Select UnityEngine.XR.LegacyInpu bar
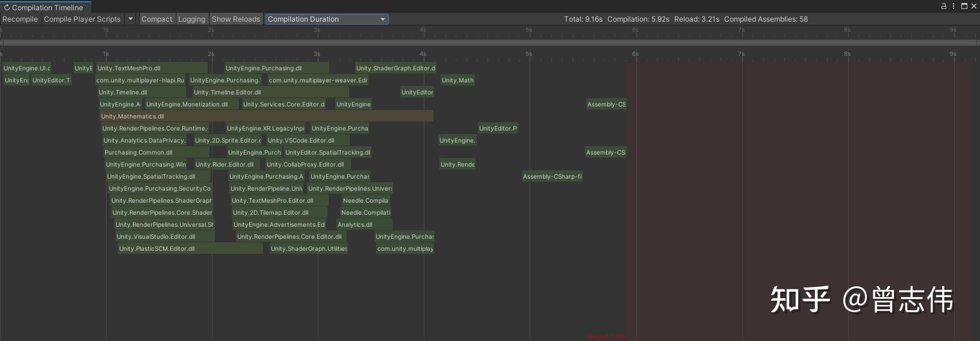This screenshot has height=341, width=980. 265,128
